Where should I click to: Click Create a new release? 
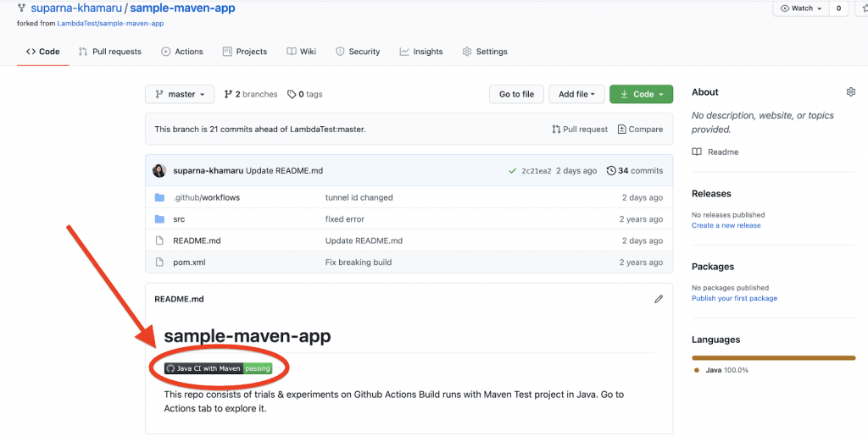pos(726,225)
